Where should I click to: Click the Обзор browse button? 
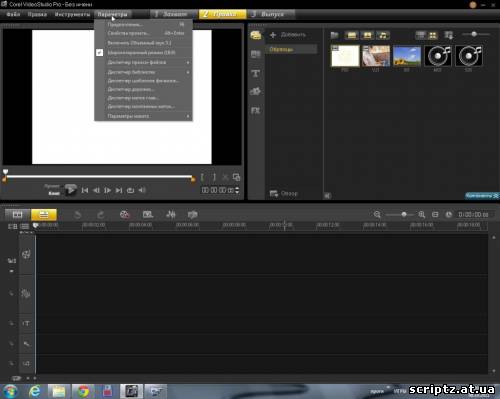(284, 193)
